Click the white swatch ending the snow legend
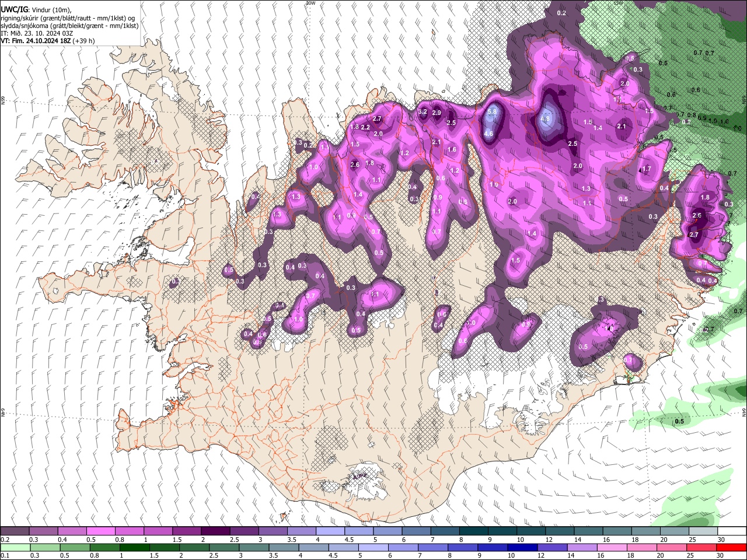The height and width of the screenshot is (560, 747). coord(732,531)
